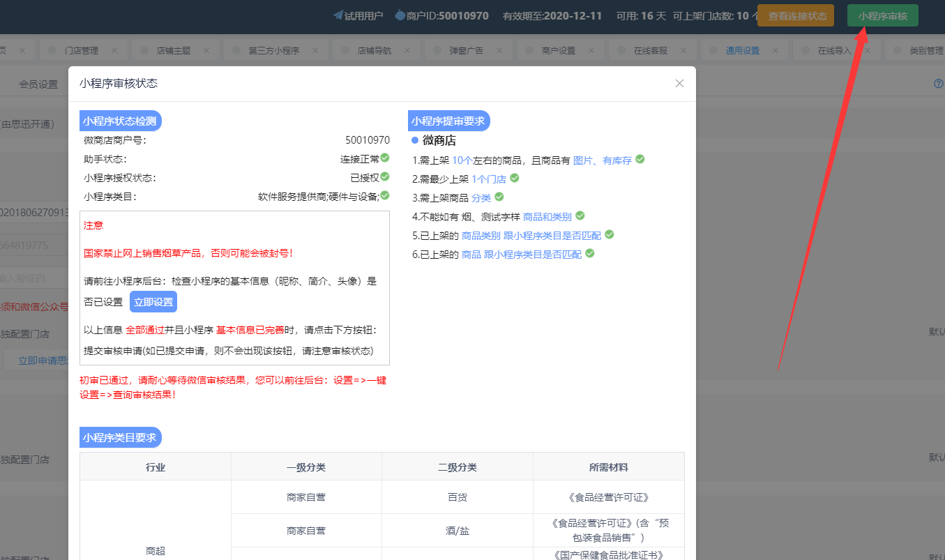This screenshot has width=945, height=560.
Task: Click the 一级分类 column header
Action: [306, 467]
